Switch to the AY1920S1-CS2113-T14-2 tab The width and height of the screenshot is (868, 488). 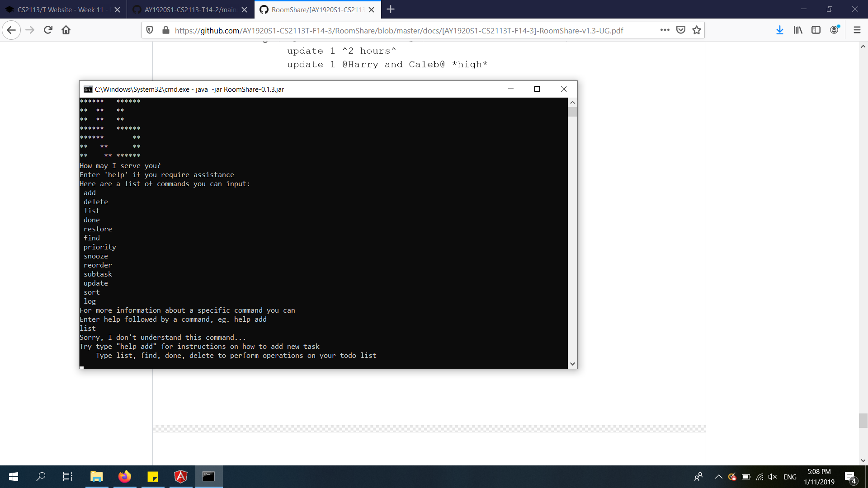pyautogui.click(x=190, y=9)
